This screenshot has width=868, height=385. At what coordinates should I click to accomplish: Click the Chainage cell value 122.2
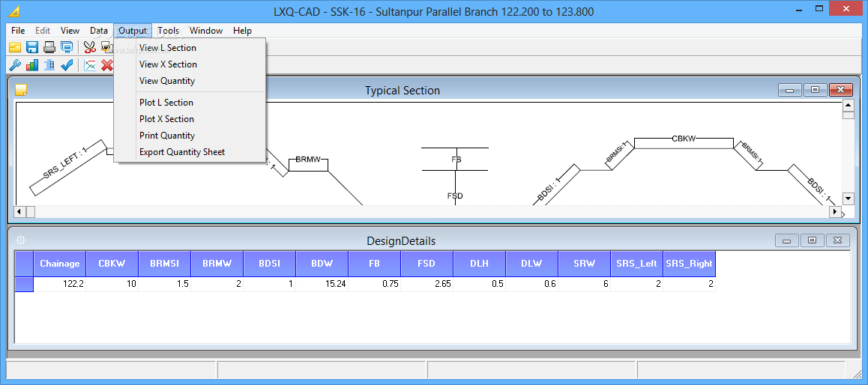coord(60,285)
